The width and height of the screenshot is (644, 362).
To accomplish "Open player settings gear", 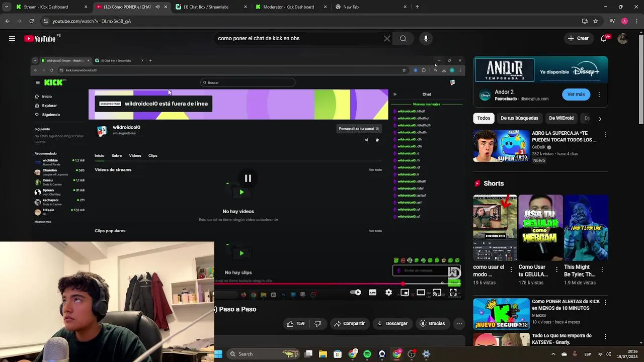I will coord(388,293).
